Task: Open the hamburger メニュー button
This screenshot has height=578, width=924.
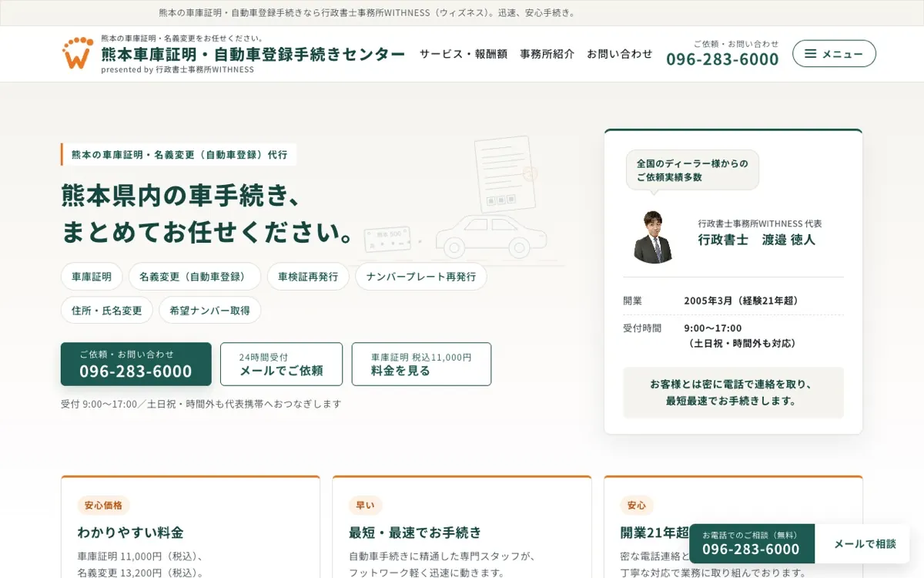Action: coord(834,53)
